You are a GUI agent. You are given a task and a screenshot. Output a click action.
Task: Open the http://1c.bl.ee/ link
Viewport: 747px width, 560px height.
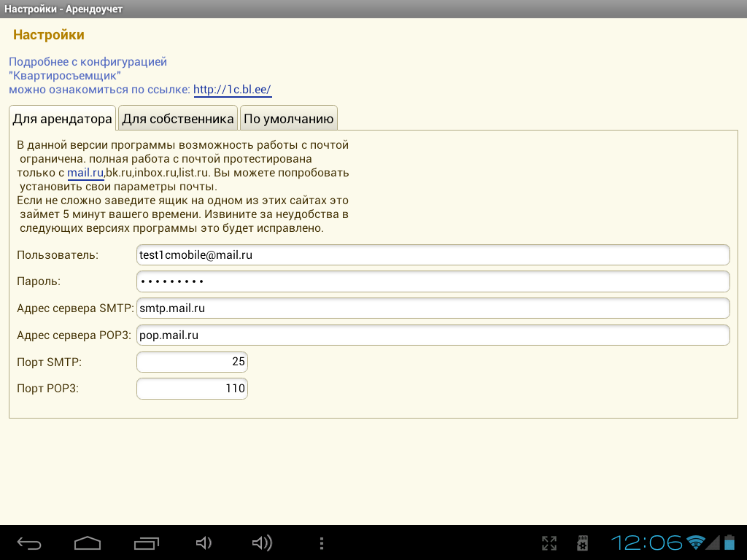pos(233,90)
